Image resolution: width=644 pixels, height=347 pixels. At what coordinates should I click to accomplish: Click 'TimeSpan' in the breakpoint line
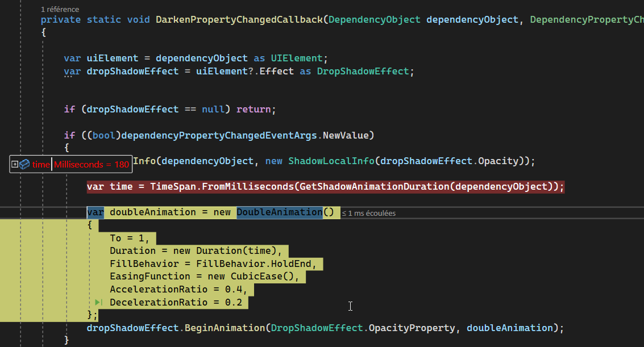tap(173, 187)
